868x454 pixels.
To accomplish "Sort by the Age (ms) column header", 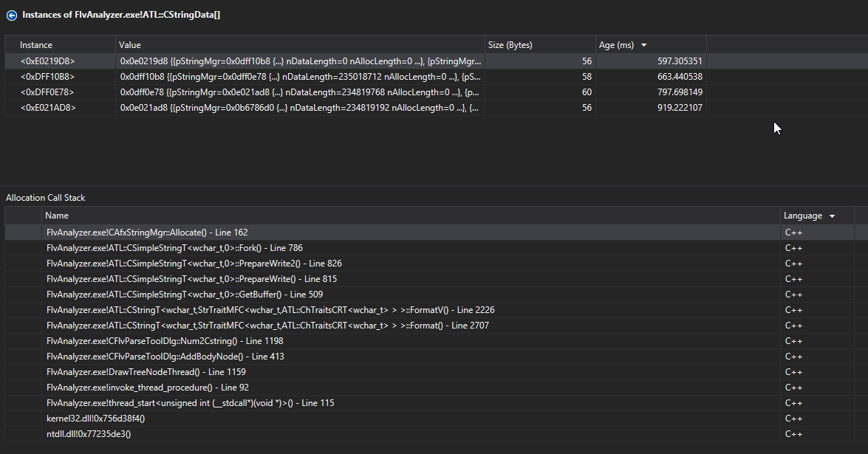I will click(x=616, y=45).
